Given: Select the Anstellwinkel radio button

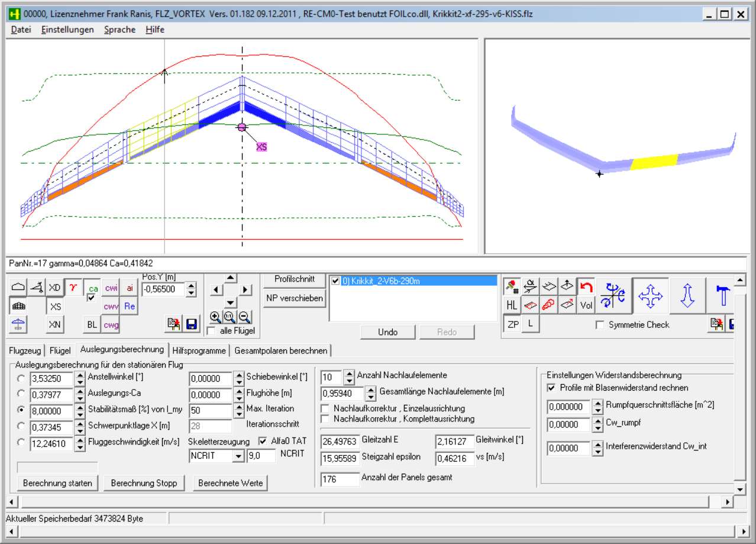Looking at the screenshot, I should coord(22,378).
